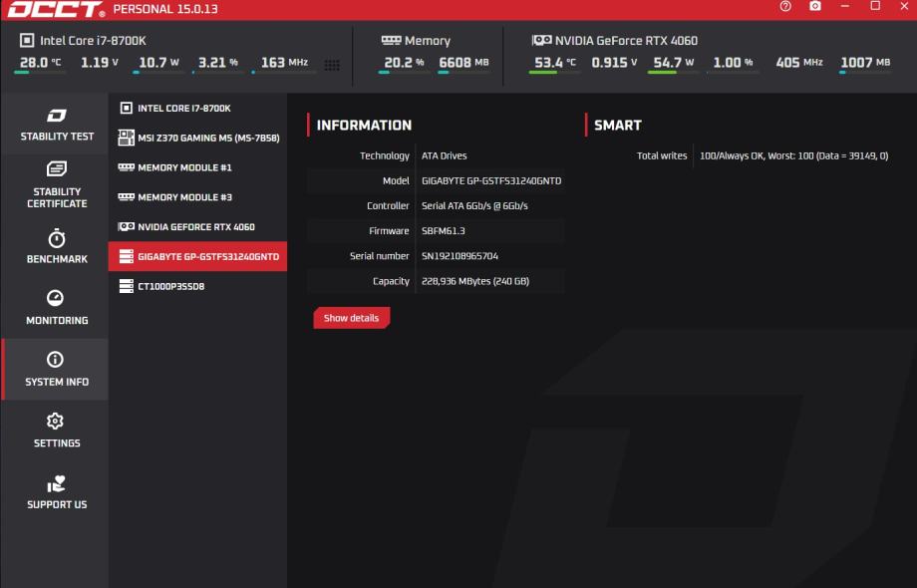Image resolution: width=917 pixels, height=588 pixels.
Task: Select Intel Core i7-8700K in device list
Action: [197, 108]
